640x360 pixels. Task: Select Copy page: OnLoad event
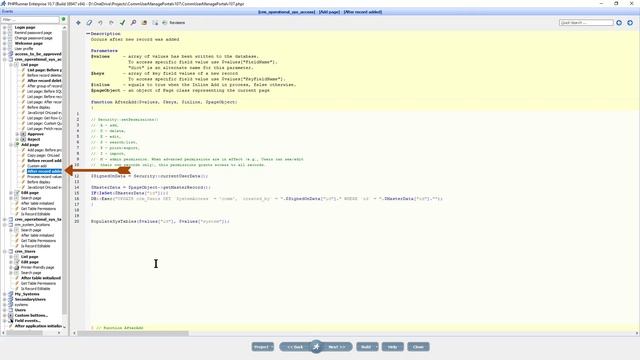[x=43, y=155]
